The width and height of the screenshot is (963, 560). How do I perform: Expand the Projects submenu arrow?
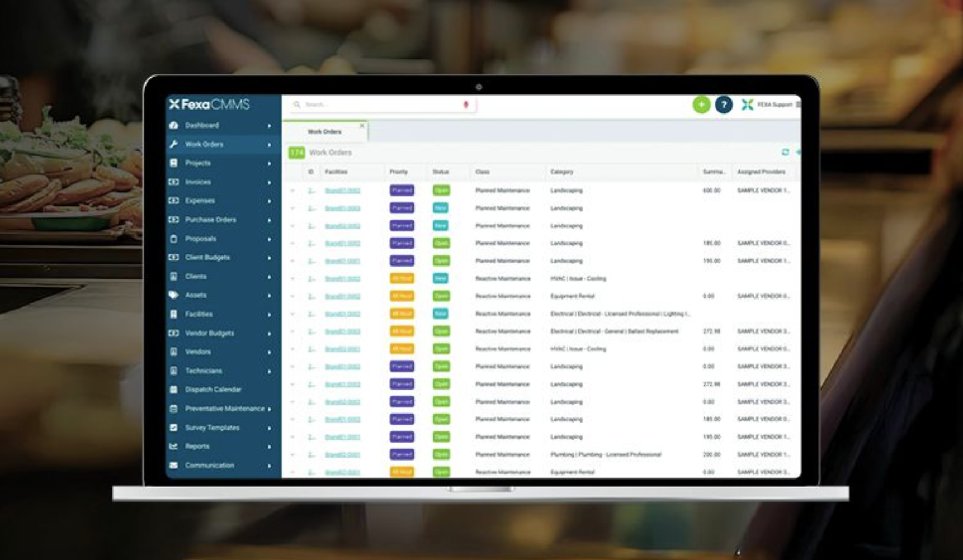[270, 164]
